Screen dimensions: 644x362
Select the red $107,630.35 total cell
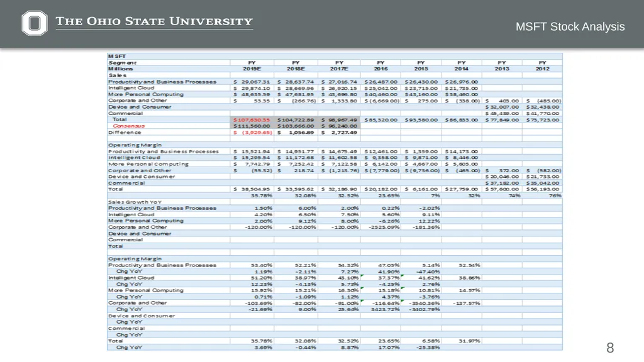pos(252,120)
